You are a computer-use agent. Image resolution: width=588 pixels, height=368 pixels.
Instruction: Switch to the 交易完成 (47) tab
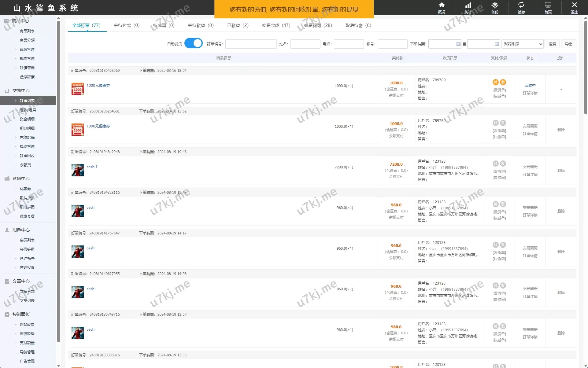(276, 25)
